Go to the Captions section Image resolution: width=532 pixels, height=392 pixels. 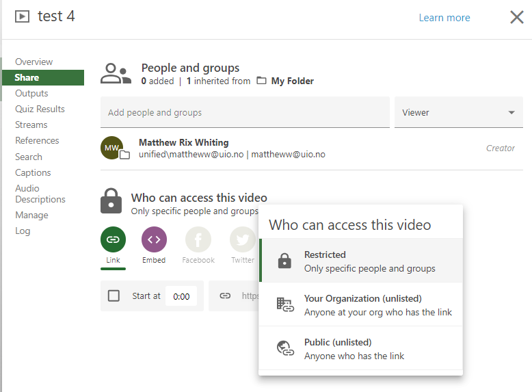[x=33, y=173]
